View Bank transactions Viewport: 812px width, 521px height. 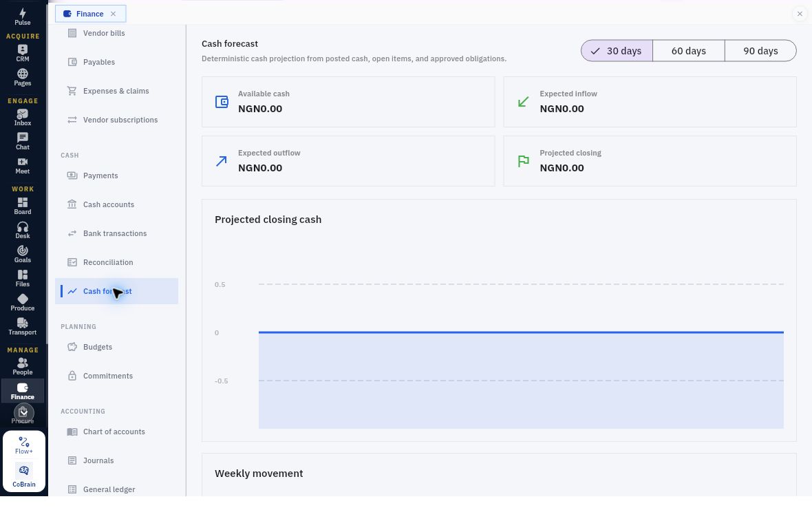[x=116, y=233]
